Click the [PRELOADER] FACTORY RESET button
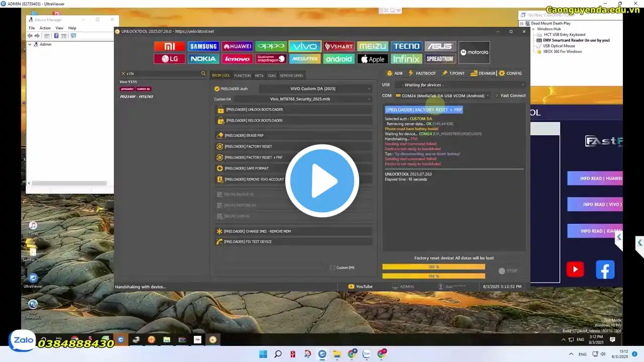The width and height of the screenshot is (644, 362). point(294,147)
